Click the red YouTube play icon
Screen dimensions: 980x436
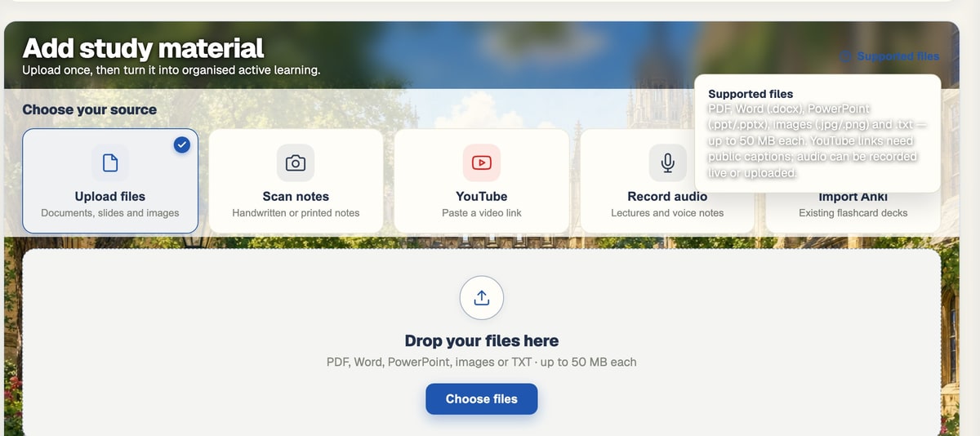point(482,163)
